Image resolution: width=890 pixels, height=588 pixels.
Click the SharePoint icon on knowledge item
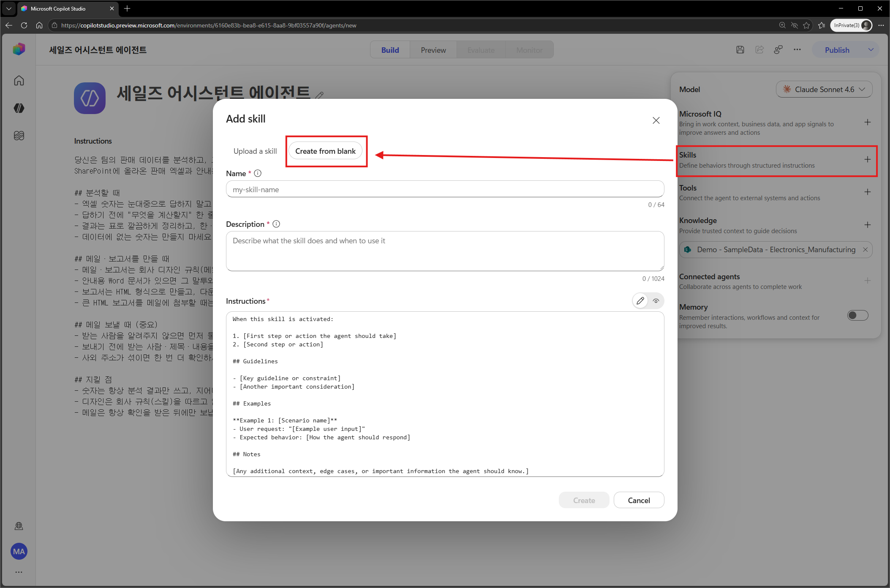click(x=688, y=250)
